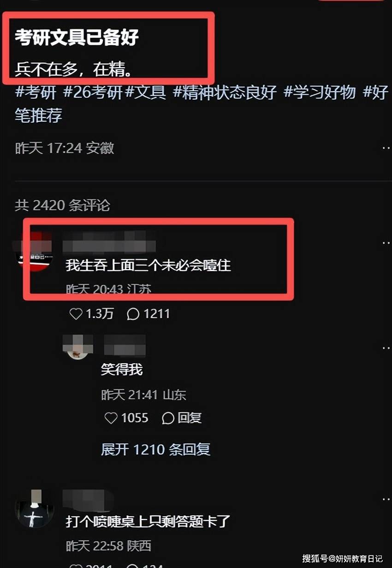Open the #文具 hashtag

pos(146,92)
